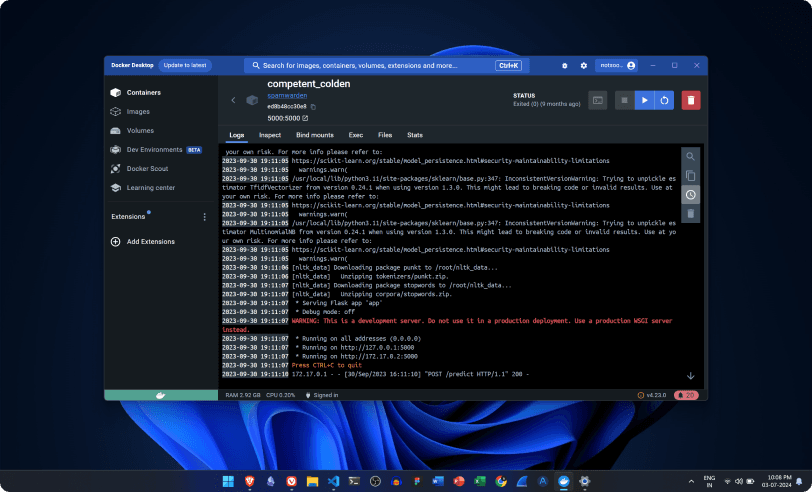Viewport: 812px width, 492px height.
Task: Copy logs using the clipboard icon
Action: point(691,176)
